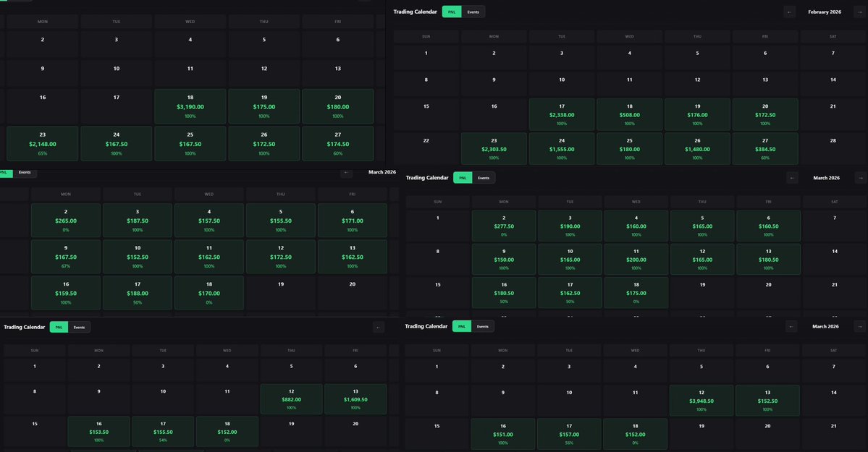Image resolution: width=868 pixels, height=452 pixels.
Task: Click the back arrow in the $265.00 calendar
Action: point(347,172)
